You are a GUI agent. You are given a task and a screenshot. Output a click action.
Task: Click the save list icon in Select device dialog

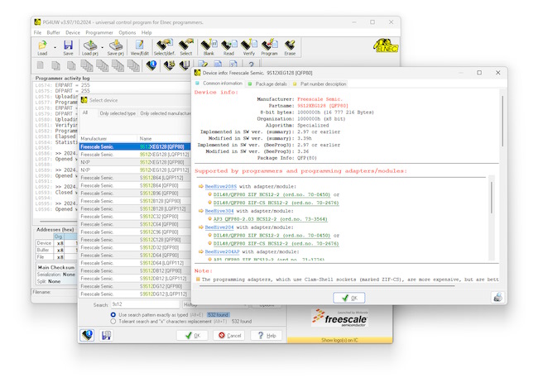pos(106,335)
